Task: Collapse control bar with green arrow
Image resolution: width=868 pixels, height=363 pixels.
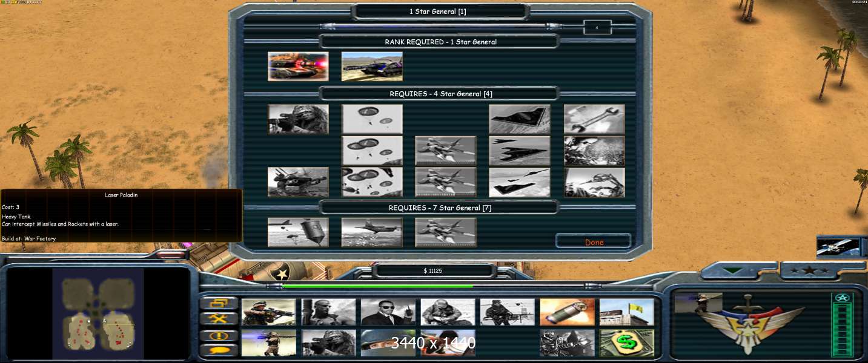Action: (733, 270)
